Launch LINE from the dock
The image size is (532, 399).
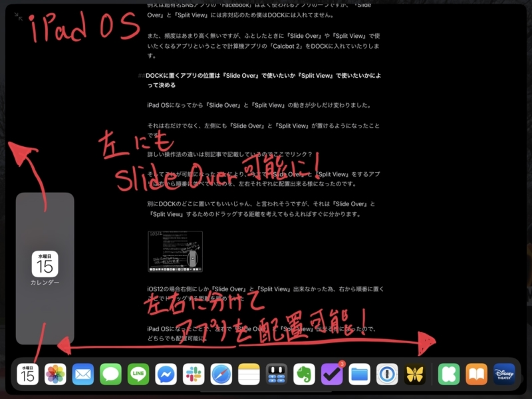tap(138, 374)
